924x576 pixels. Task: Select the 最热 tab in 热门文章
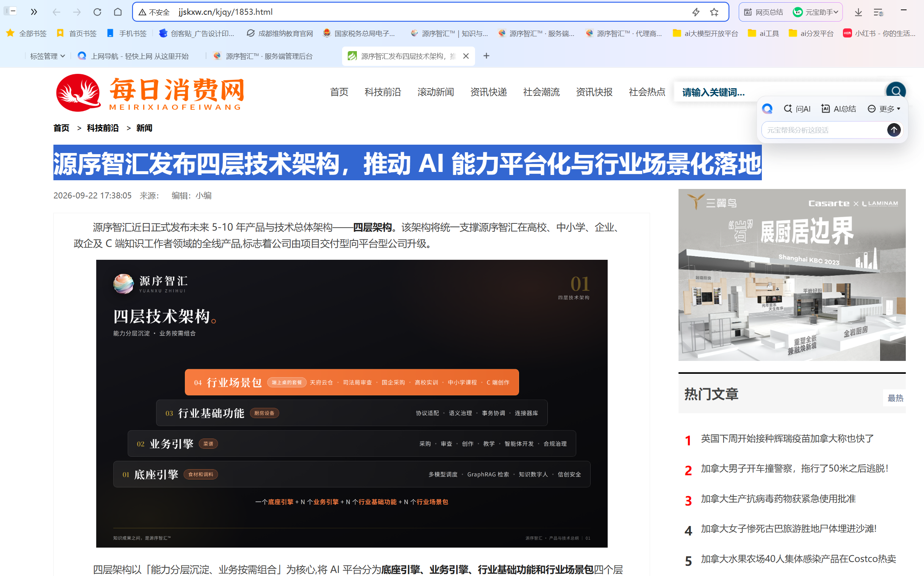(x=895, y=398)
